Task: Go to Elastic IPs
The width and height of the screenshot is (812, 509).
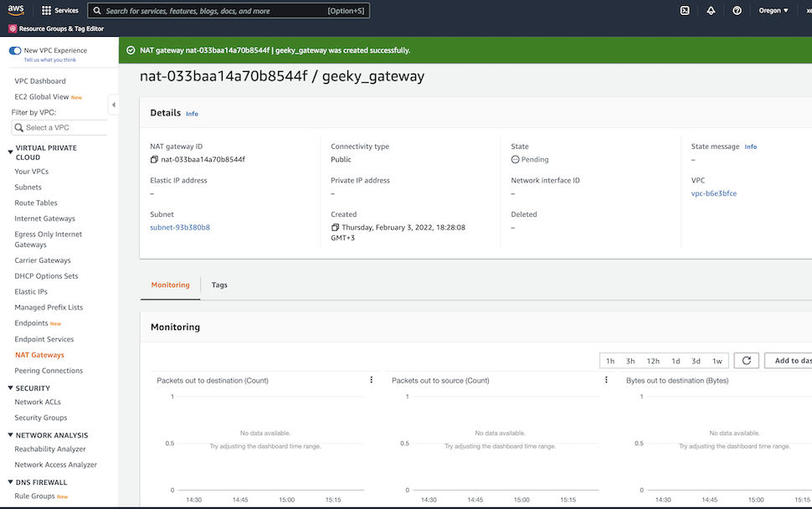Action: pyautogui.click(x=31, y=291)
